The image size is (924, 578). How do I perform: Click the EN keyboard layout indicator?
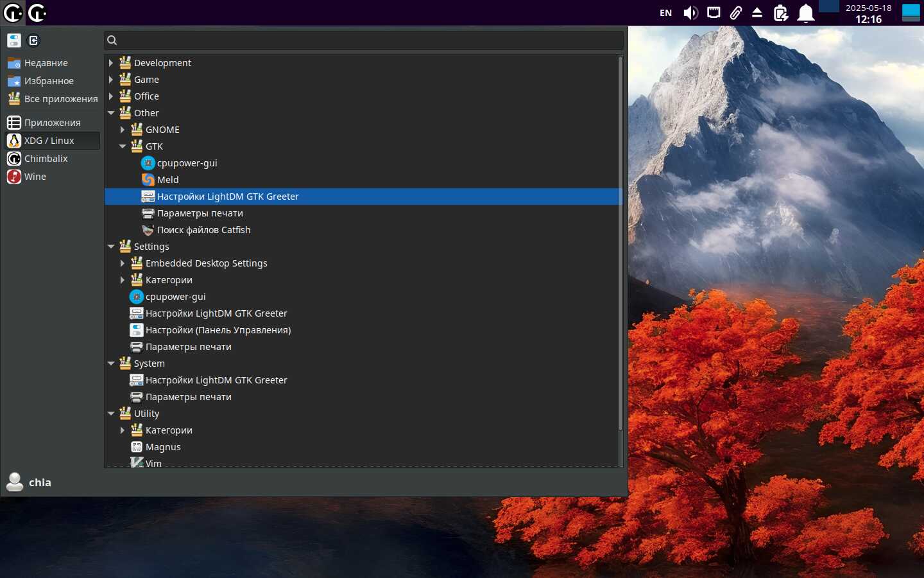pos(666,13)
